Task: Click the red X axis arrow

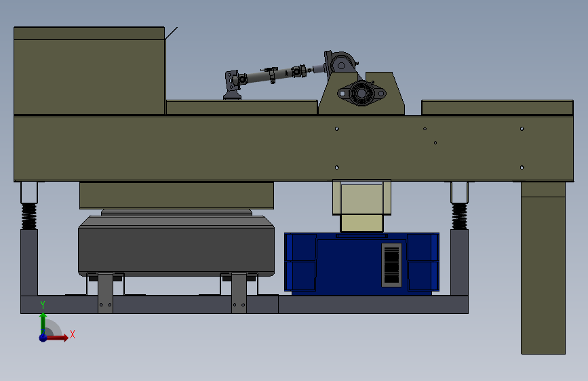Action: pyautogui.click(x=58, y=338)
